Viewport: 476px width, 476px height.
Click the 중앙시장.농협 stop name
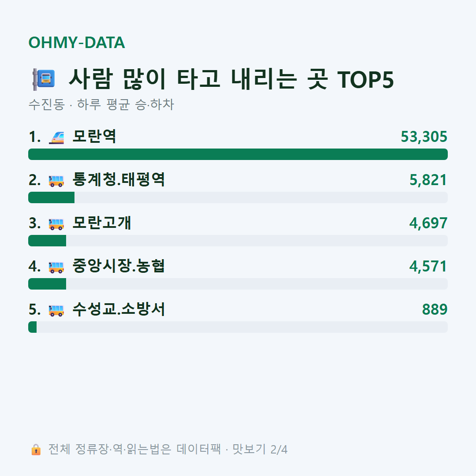pyautogui.click(x=119, y=266)
